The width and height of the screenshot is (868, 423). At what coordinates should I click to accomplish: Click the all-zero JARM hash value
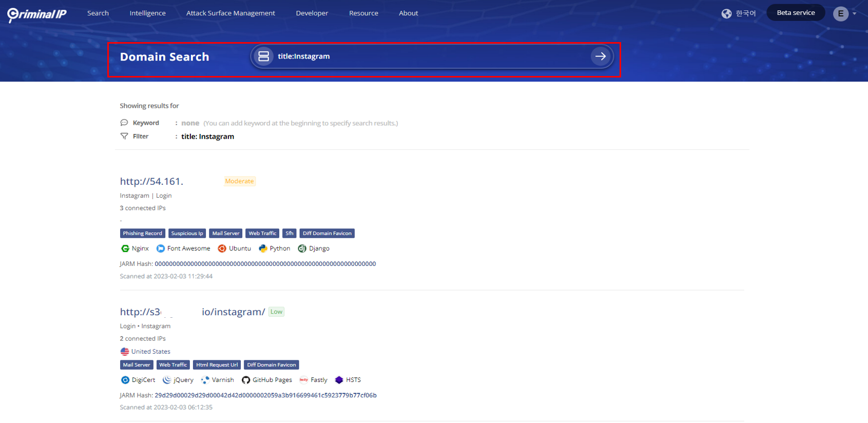[265, 264]
